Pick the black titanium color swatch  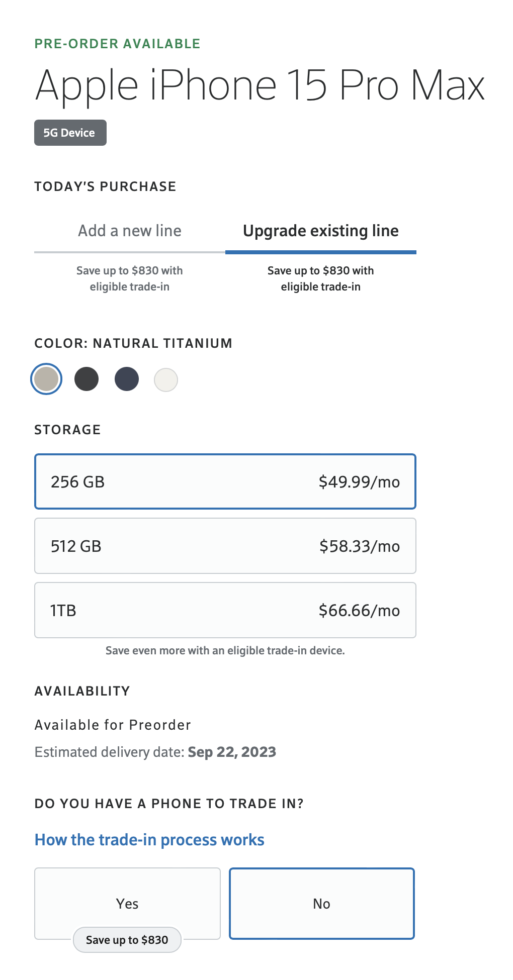(87, 379)
